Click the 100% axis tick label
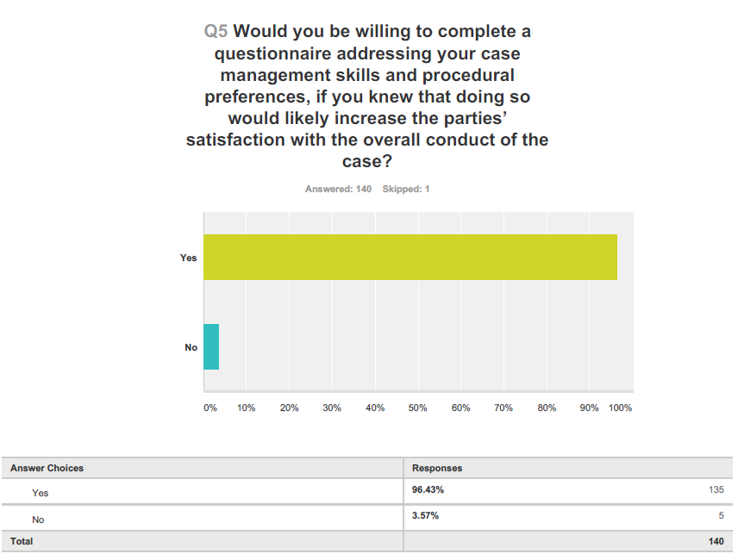738x560 pixels. (620, 408)
